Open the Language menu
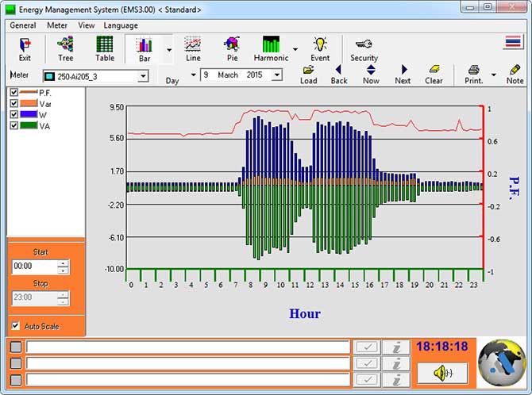This screenshot has height=395, width=532. (x=121, y=25)
